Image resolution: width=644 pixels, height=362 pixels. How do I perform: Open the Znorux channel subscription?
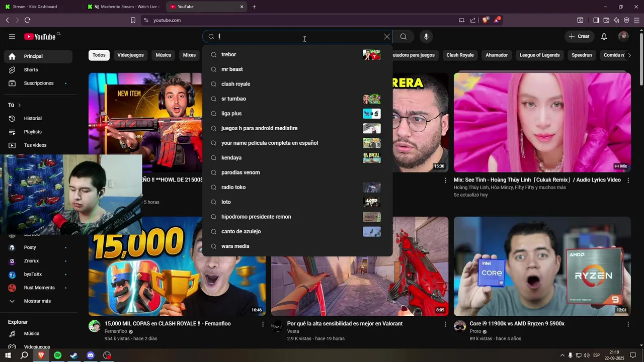[x=38, y=261]
